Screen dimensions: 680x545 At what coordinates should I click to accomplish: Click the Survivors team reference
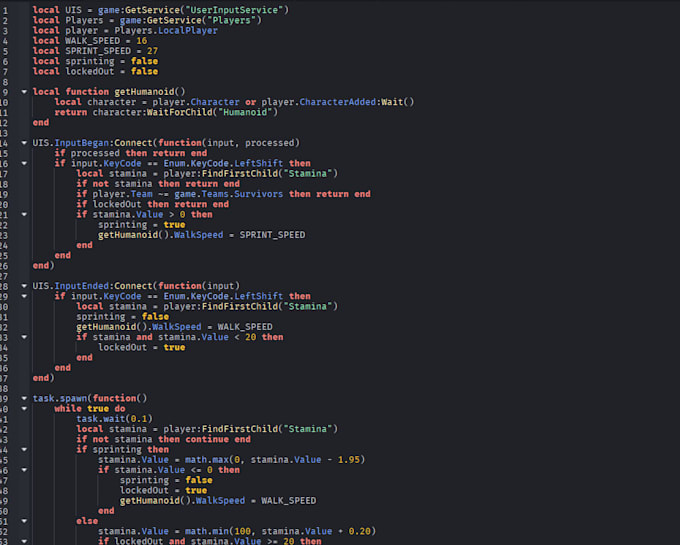259,194
